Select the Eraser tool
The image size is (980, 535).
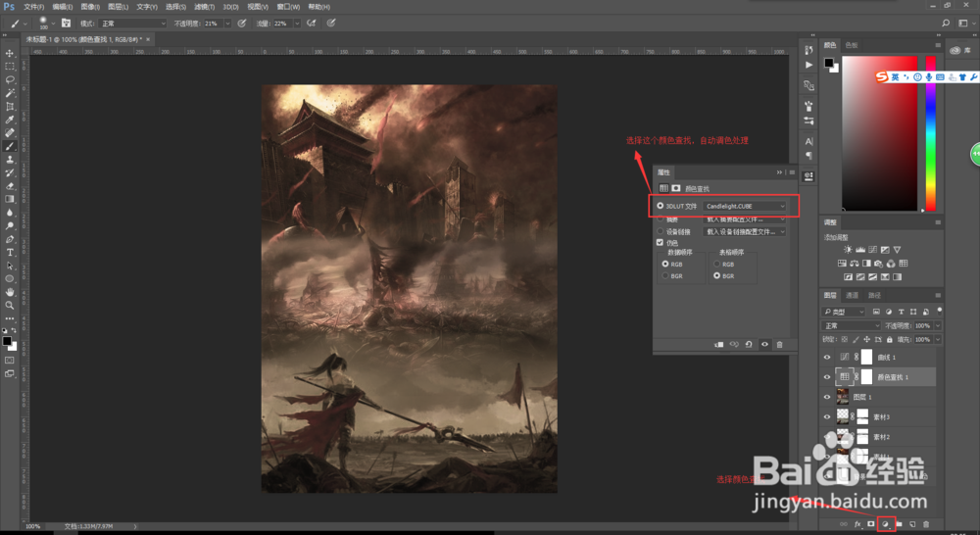pos(10,185)
